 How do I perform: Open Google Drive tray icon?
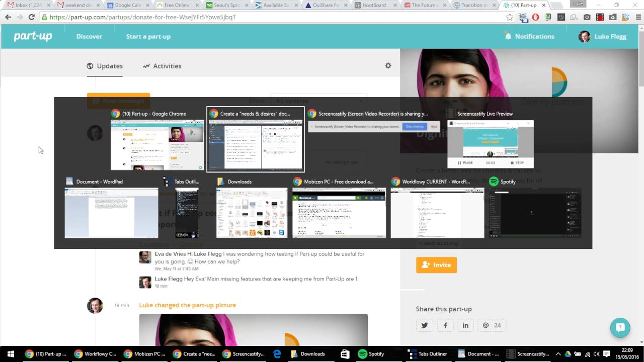[x=568, y=354]
